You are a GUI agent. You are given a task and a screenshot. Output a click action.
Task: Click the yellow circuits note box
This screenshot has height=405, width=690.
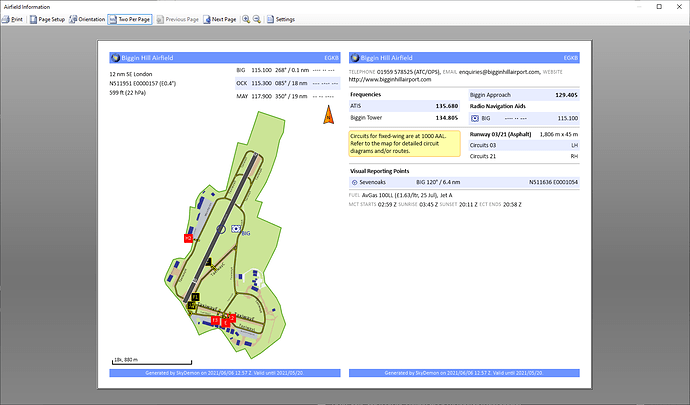(x=404, y=144)
